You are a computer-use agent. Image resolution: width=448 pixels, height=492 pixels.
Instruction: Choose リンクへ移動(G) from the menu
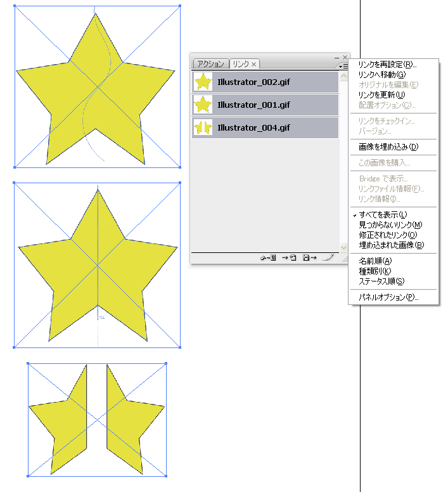tap(382, 75)
